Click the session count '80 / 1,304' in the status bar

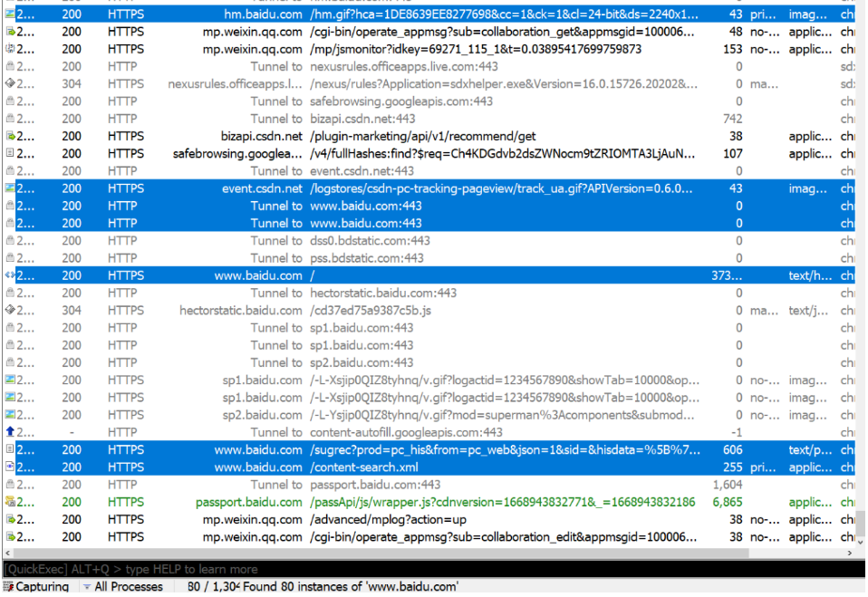213,586
